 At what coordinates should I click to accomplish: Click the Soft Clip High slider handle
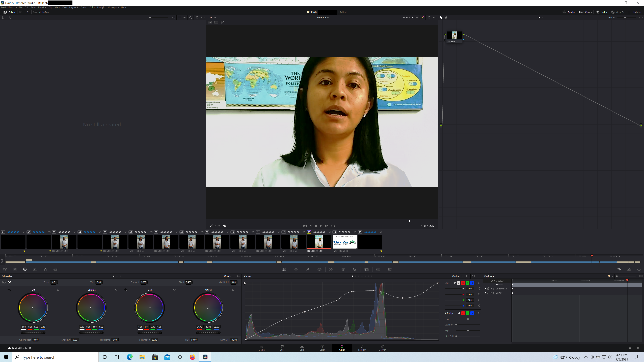468,330
